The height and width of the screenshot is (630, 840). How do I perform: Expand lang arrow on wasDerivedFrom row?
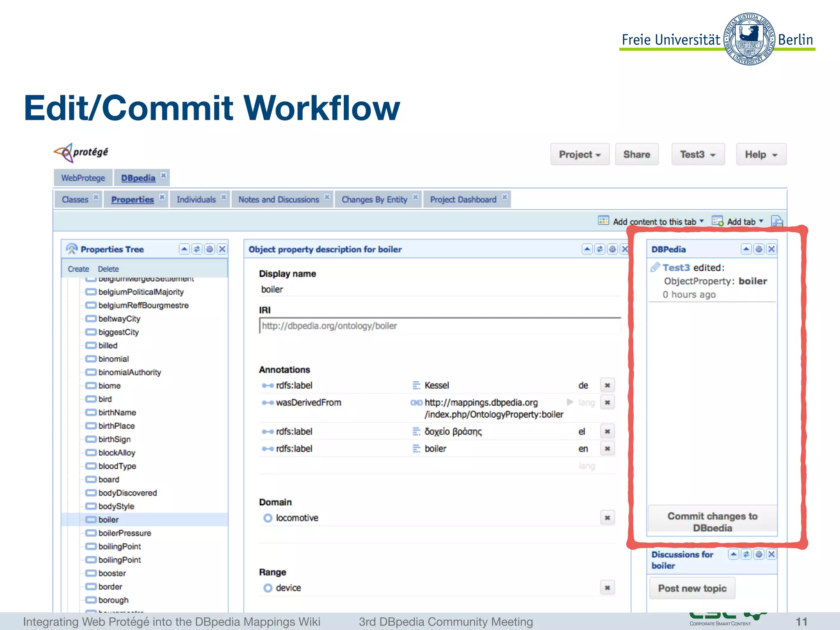tap(570, 402)
